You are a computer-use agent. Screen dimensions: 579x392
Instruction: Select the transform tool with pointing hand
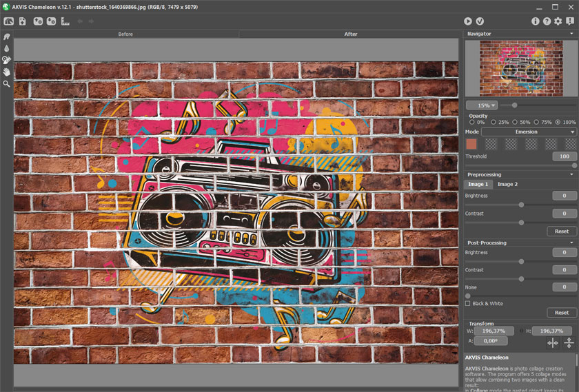pos(7,60)
